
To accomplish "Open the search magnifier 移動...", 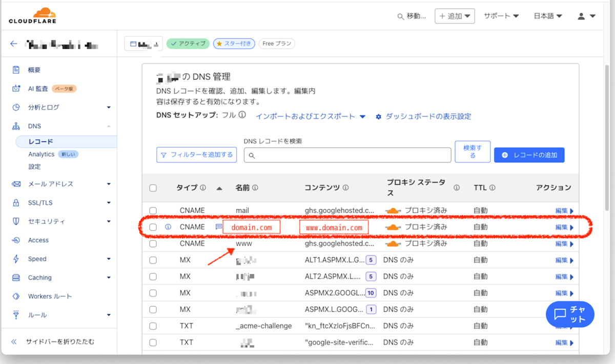I will point(412,16).
